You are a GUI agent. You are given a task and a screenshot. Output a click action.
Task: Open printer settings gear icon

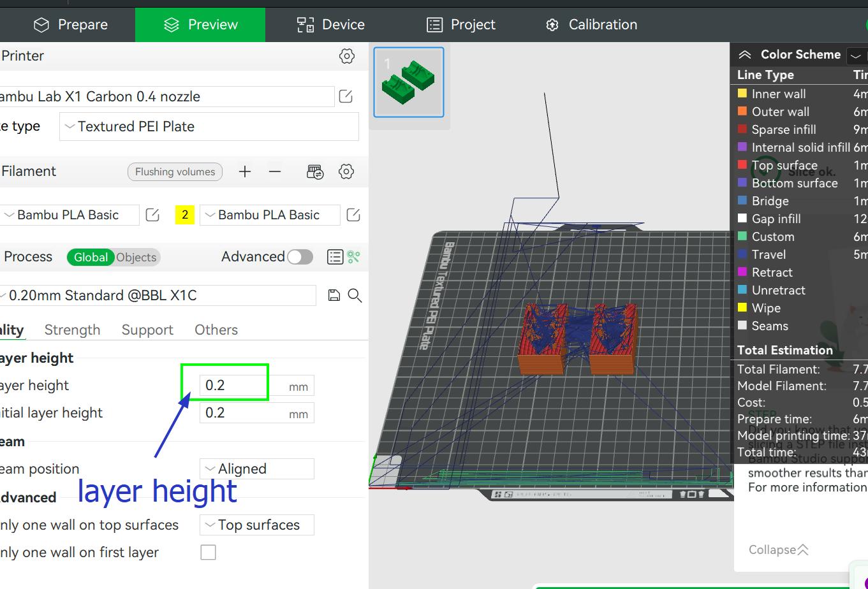346,56
